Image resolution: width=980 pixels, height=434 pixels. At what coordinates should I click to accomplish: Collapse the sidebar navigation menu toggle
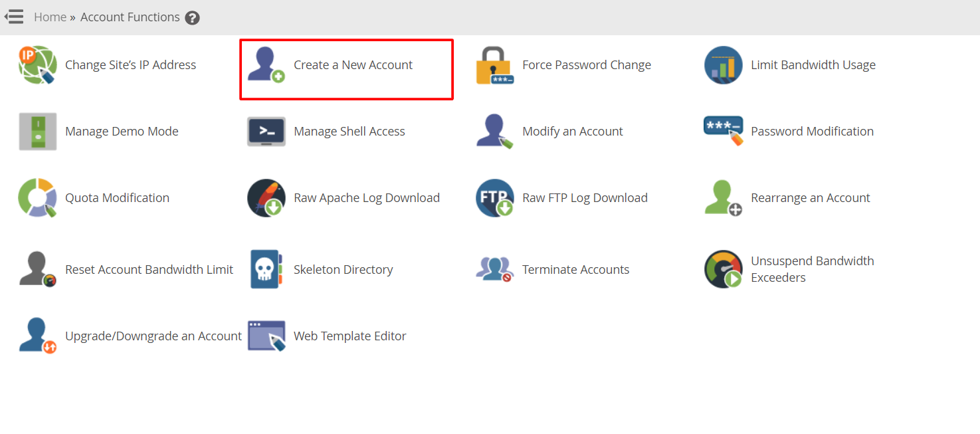14,17
